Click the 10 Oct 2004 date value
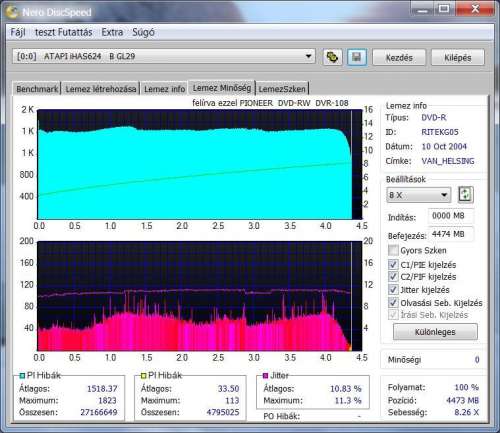This screenshot has height=433, width=500. tap(444, 146)
